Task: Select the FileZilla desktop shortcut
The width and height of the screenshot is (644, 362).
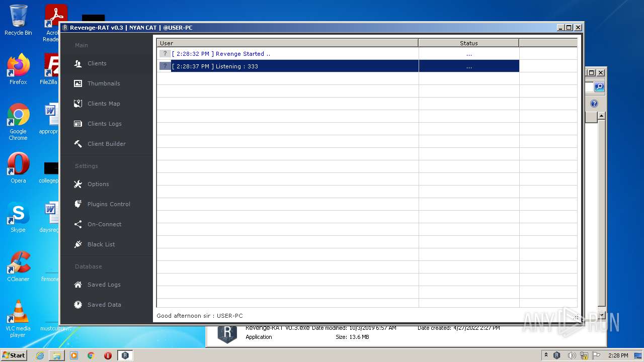Action: coord(49,69)
